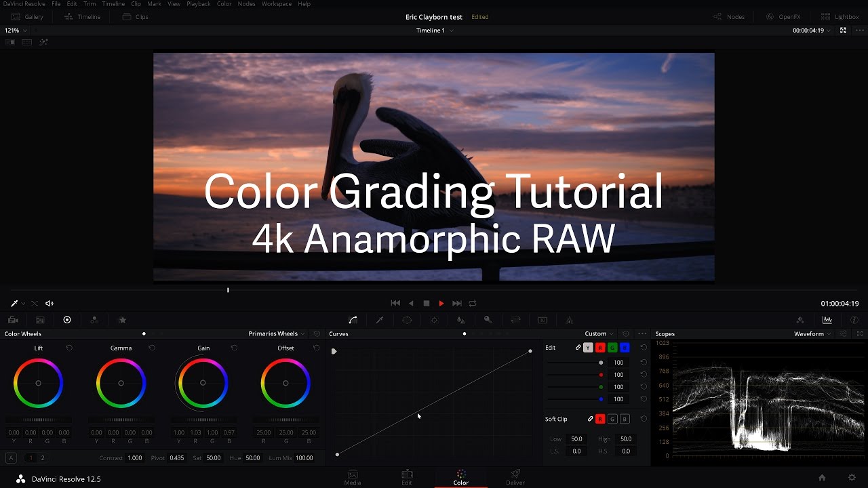Viewport: 868px width, 488px height.
Task: Open the Qualifier eyedropper palette
Action: point(380,320)
